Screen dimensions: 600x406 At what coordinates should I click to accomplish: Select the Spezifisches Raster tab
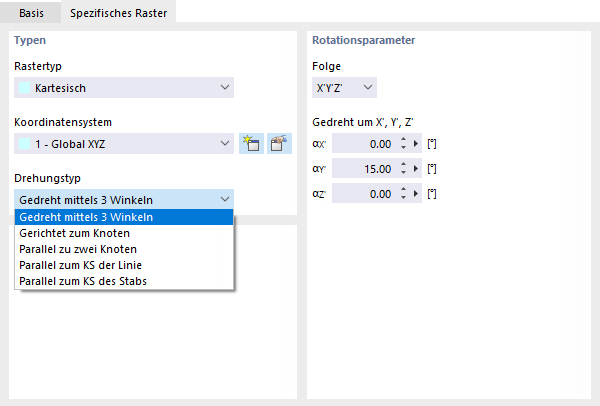117,13
